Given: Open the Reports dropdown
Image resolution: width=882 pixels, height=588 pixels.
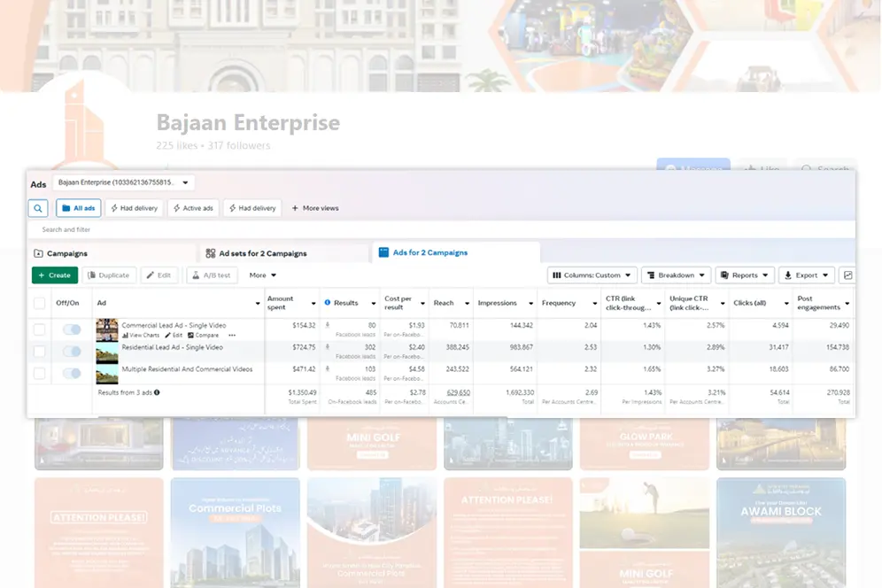Looking at the screenshot, I should click(745, 275).
